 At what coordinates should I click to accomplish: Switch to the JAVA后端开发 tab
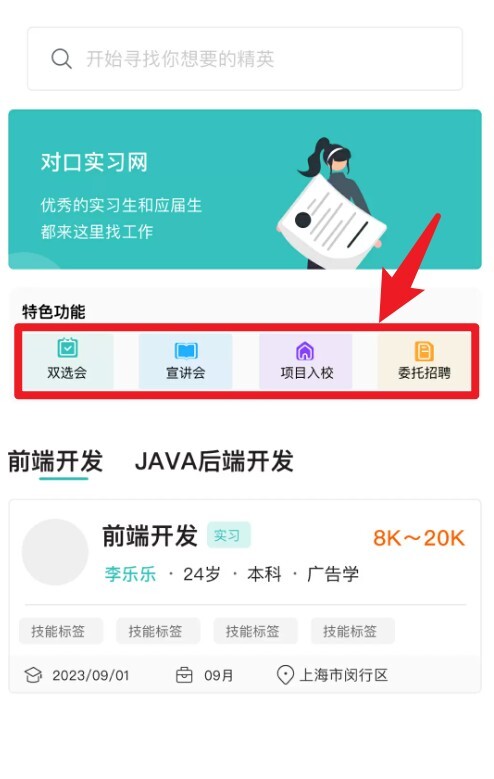coord(214,461)
